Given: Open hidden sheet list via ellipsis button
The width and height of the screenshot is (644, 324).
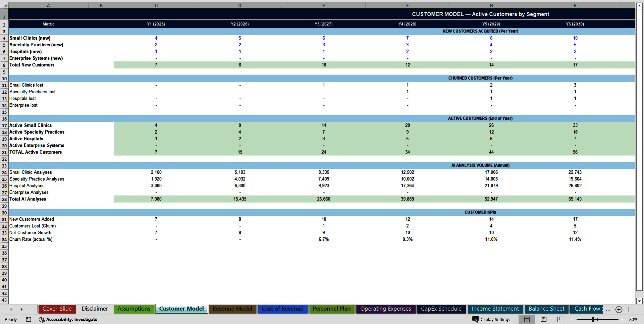Looking at the screenshot, I should click(608, 309).
